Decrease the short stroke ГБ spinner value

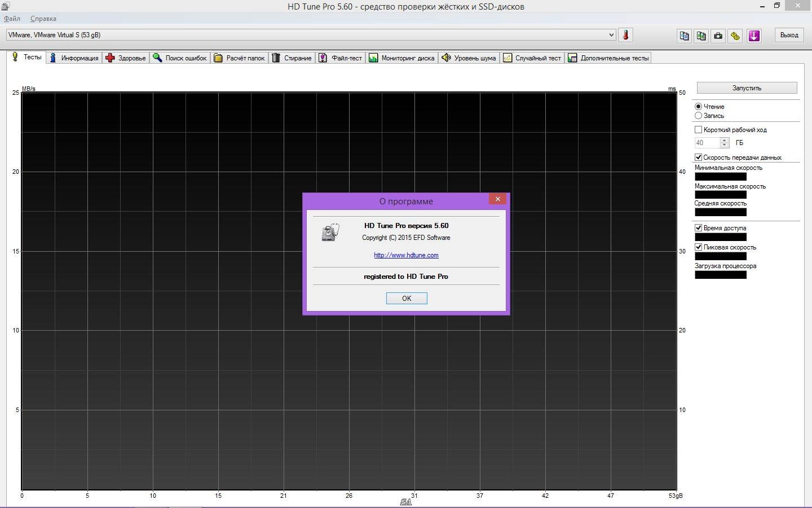click(x=725, y=145)
